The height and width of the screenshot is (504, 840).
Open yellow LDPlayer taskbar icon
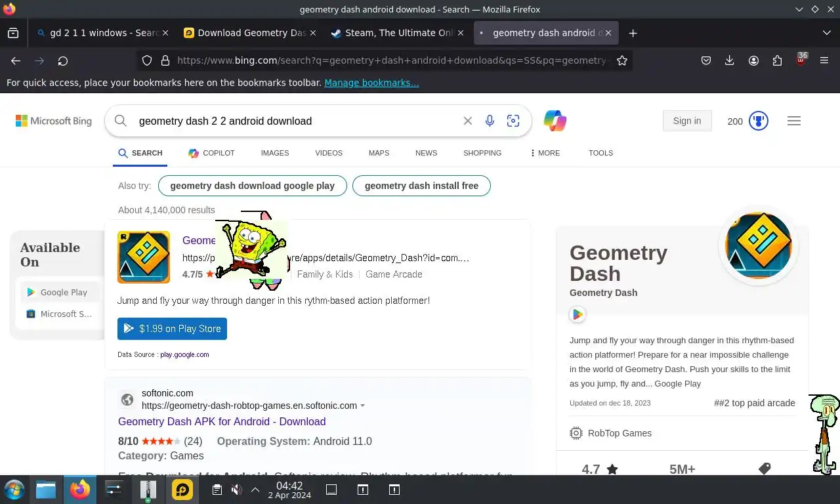pyautogui.click(x=182, y=490)
